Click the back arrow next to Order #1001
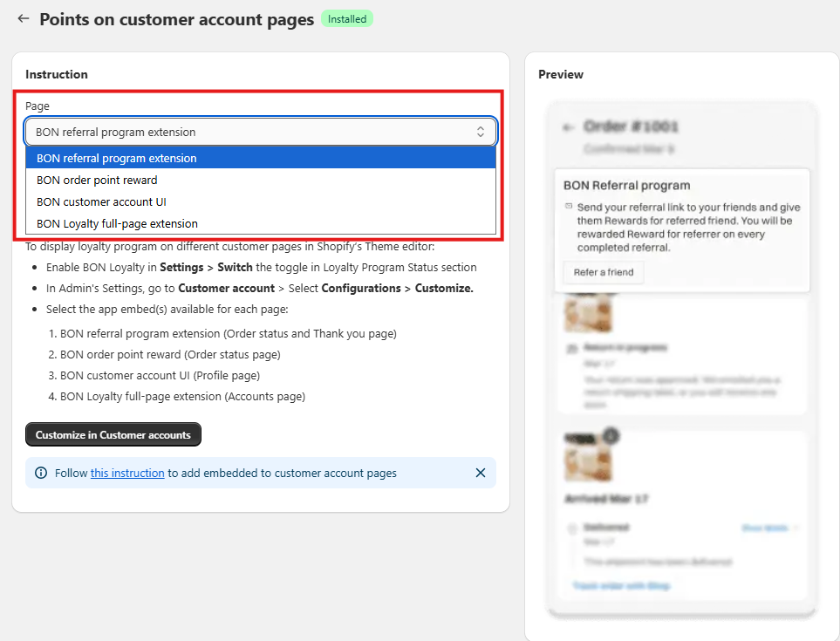Viewport: 840px width, 641px height. pyautogui.click(x=569, y=127)
